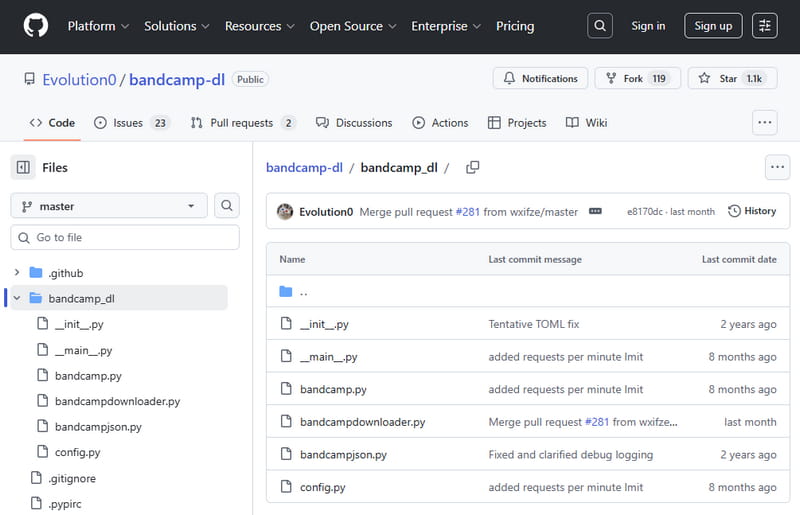This screenshot has width=800, height=515.
Task: Expand the .github folder chevron
Action: click(x=17, y=273)
